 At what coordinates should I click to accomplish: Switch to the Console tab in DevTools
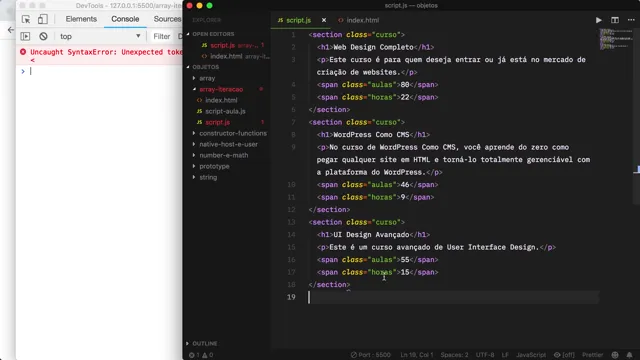point(125,19)
